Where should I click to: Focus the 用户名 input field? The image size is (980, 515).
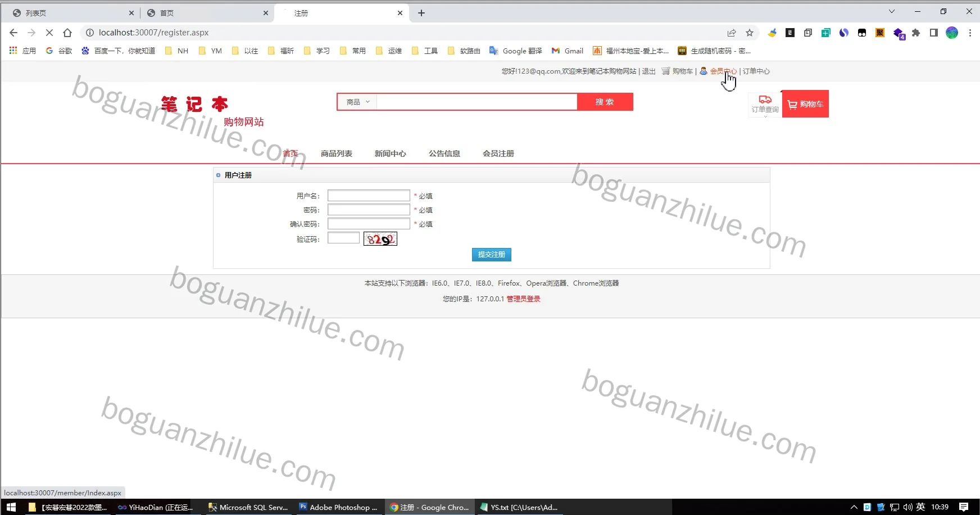coord(369,196)
